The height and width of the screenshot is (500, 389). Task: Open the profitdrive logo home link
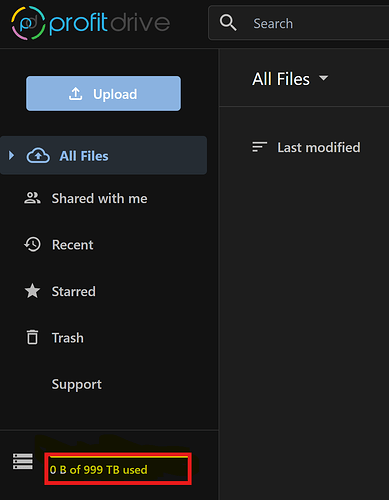click(x=91, y=23)
